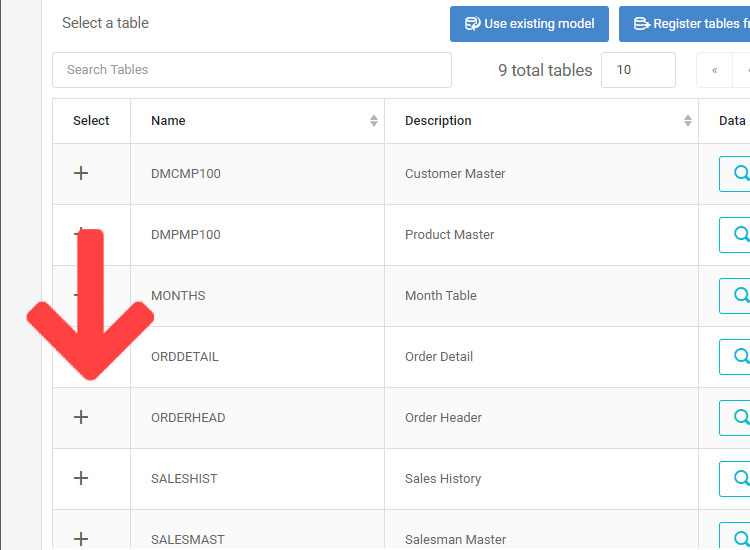
Task: Sort tables by Description column
Action: tap(687, 121)
